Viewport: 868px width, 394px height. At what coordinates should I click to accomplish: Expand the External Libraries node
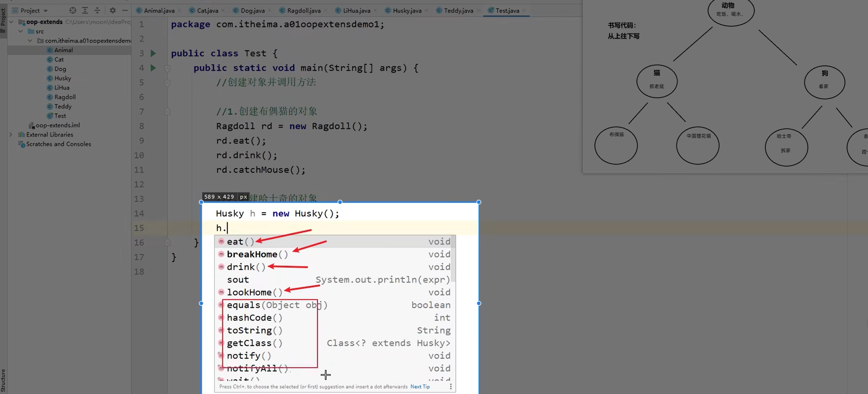click(x=11, y=134)
